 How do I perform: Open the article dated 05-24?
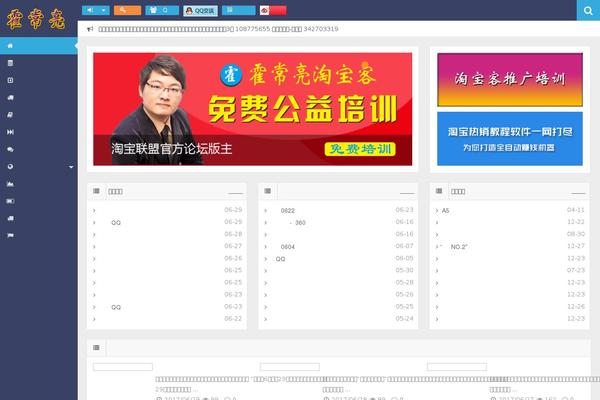(339, 319)
